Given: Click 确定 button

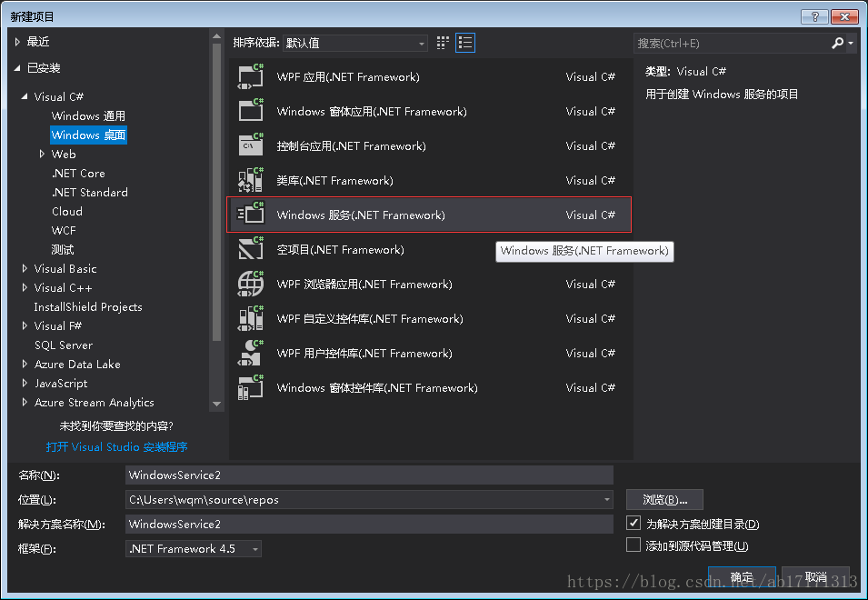Looking at the screenshot, I should pyautogui.click(x=742, y=577).
